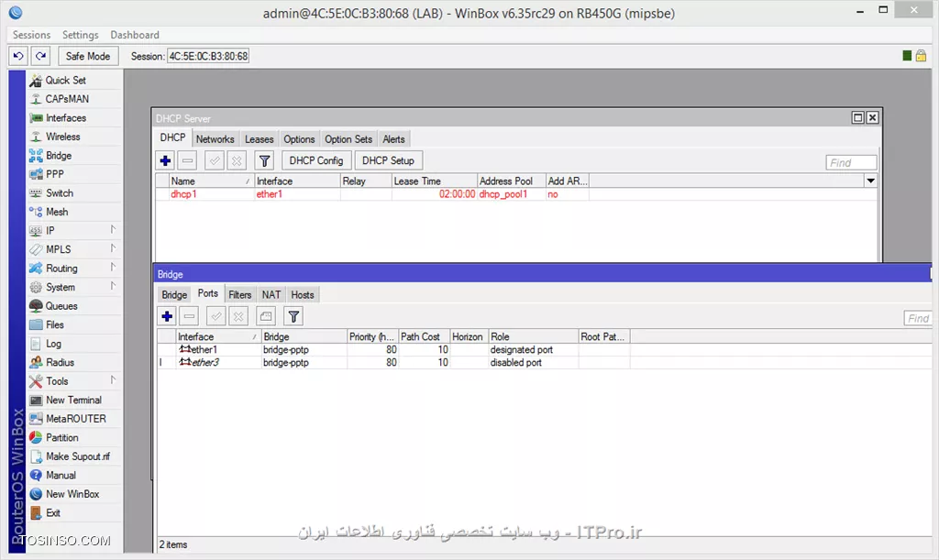
Task: Open the Sessions menu
Action: (x=32, y=35)
